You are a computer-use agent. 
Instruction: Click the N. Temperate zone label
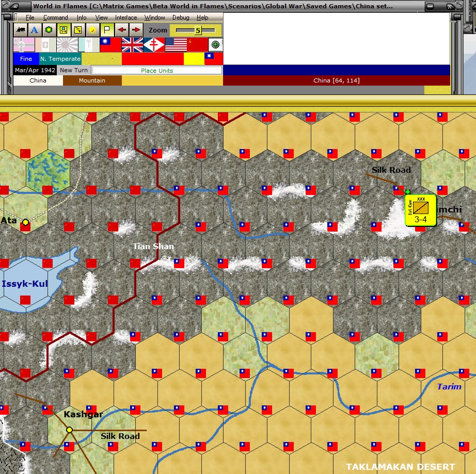click(60, 59)
